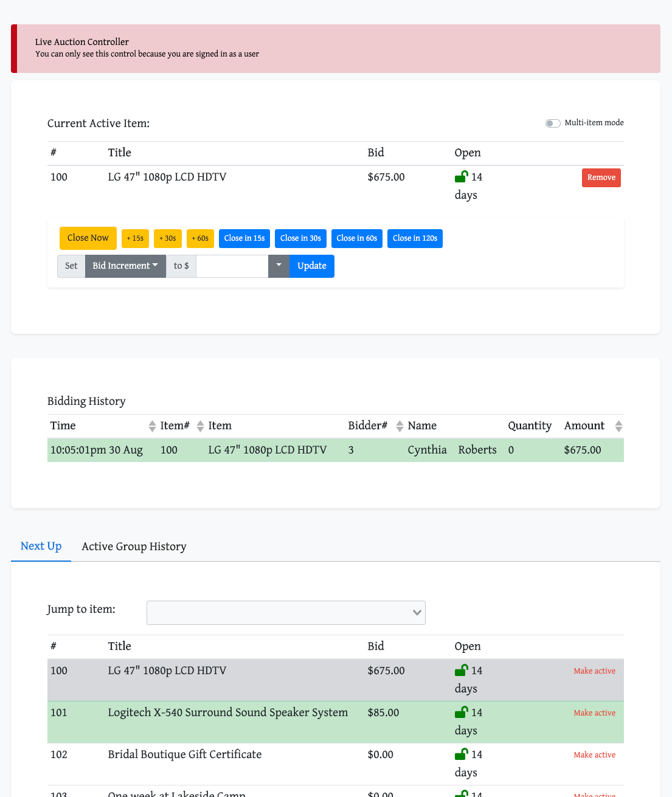Make item 100 LG HDTV active
Image resolution: width=672 pixels, height=797 pixels.
tap(595, 671)
